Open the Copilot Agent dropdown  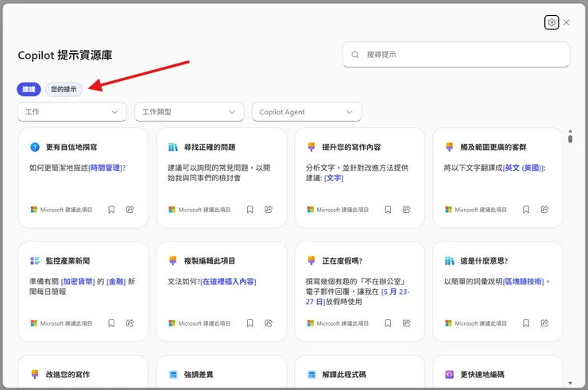tap(307, 112)
